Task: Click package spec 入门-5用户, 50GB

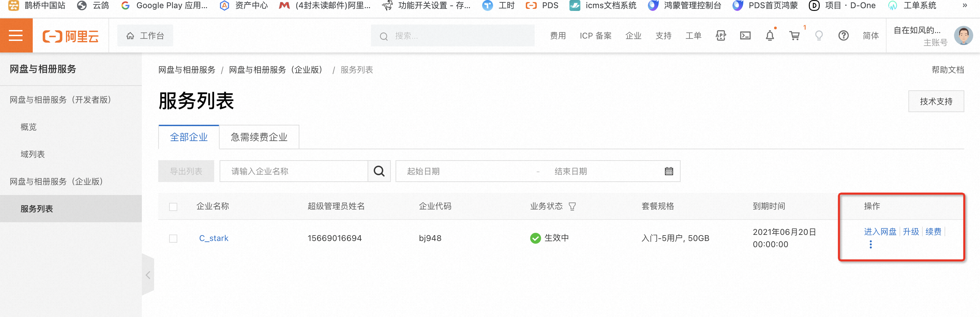Action: [675, 238]
